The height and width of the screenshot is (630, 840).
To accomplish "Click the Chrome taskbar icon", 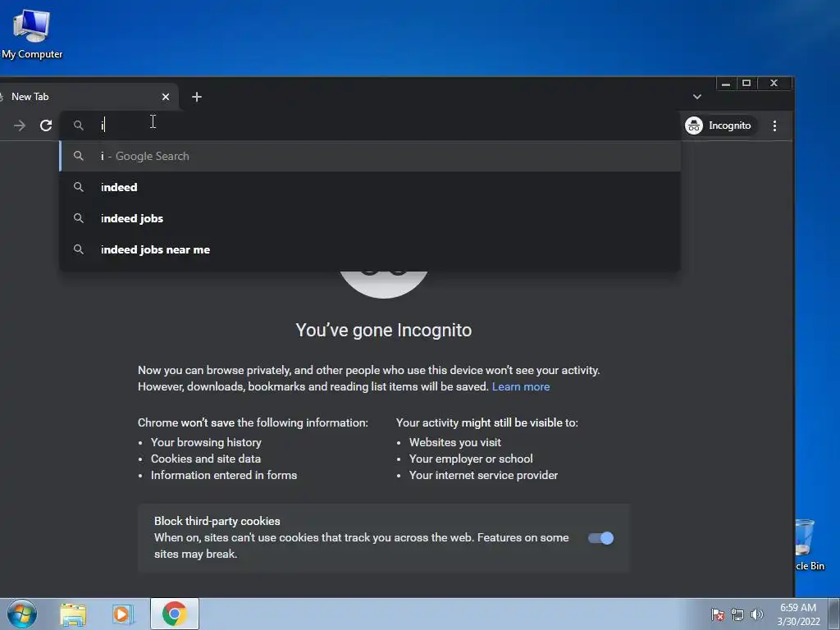I will [175, 614].
